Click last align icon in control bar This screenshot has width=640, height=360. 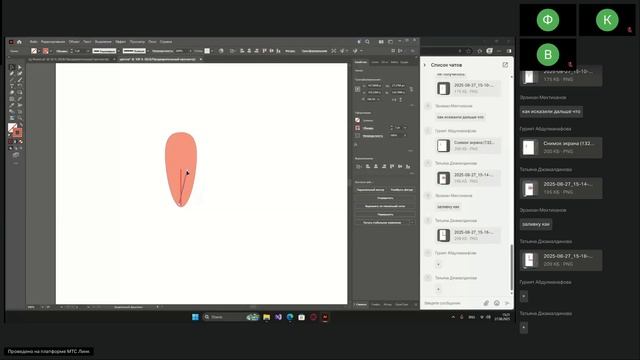[x=278, y=51]
